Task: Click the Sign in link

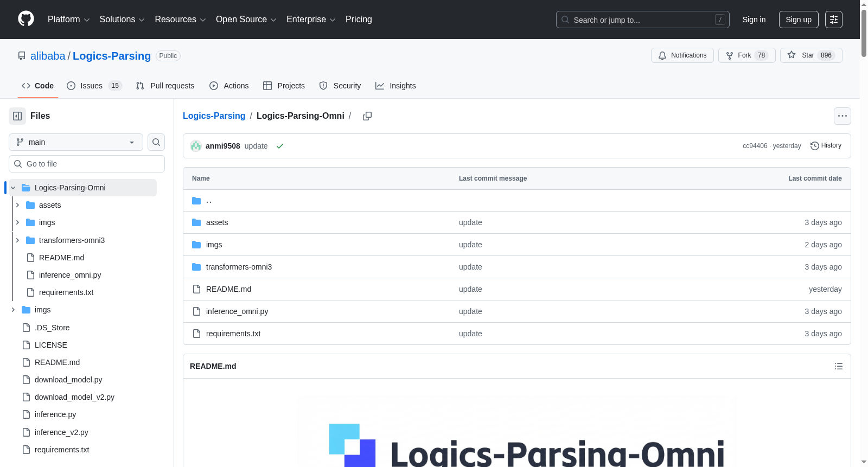Action: tap(754, 20)
